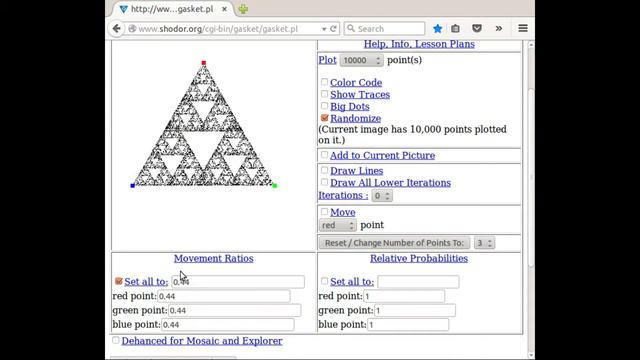640x360 pixels.
Task: Enable the Move checkbox
Action: [324, 211]
